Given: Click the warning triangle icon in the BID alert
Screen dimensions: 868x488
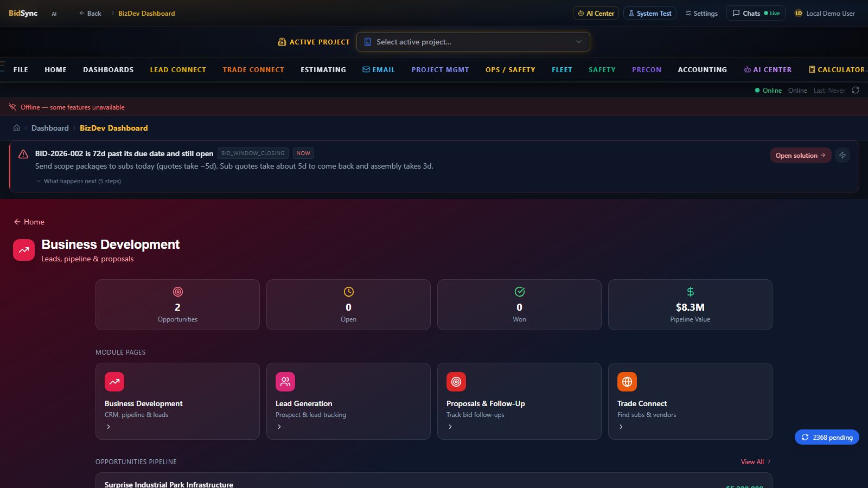Looking at the screenshot, I should (23, 154).
